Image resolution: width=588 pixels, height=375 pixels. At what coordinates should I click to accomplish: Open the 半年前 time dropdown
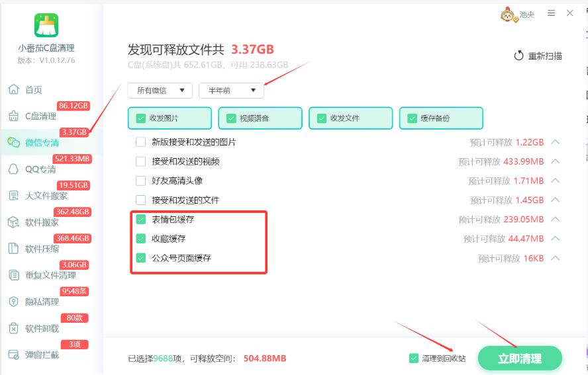click(231, 91)
